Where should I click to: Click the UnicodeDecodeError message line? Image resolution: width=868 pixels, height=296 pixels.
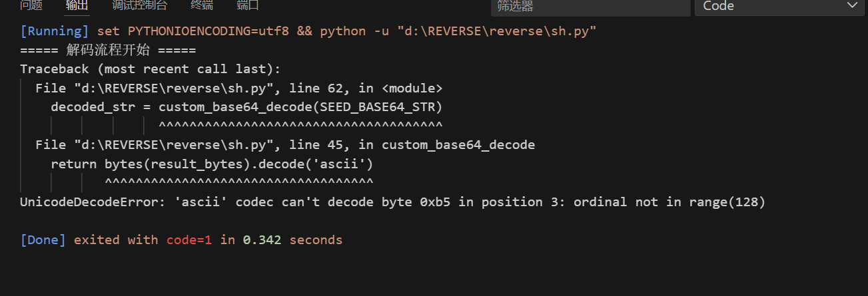(x=392, y=202)
